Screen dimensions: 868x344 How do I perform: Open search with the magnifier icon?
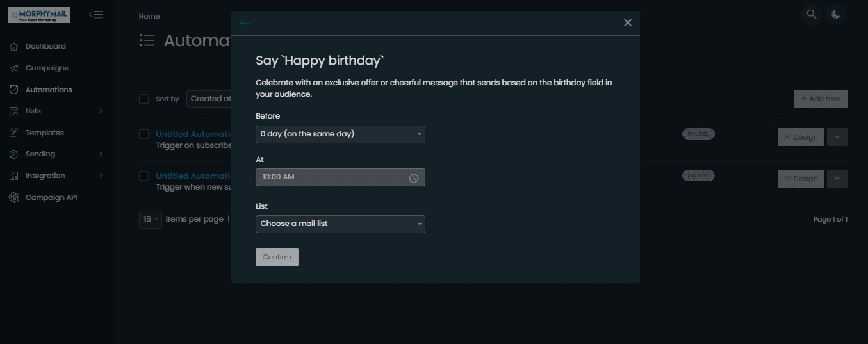pyautogui.click(x=812, y=14)
